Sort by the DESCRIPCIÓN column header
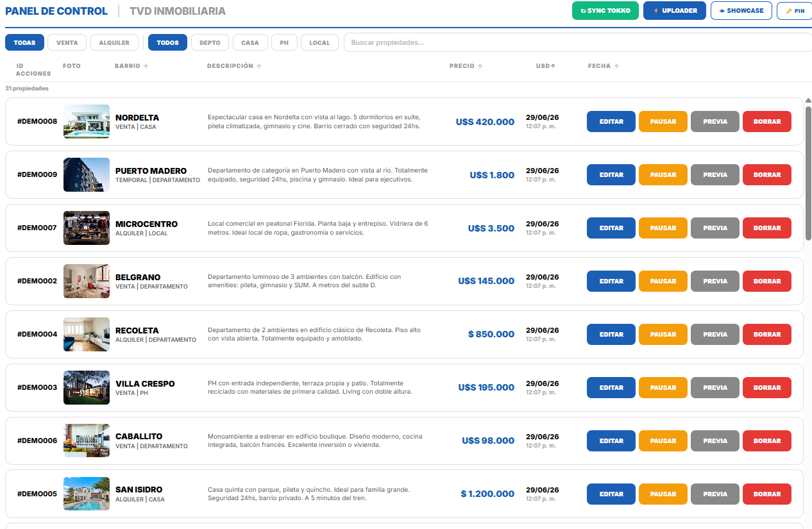 point(234,66)
